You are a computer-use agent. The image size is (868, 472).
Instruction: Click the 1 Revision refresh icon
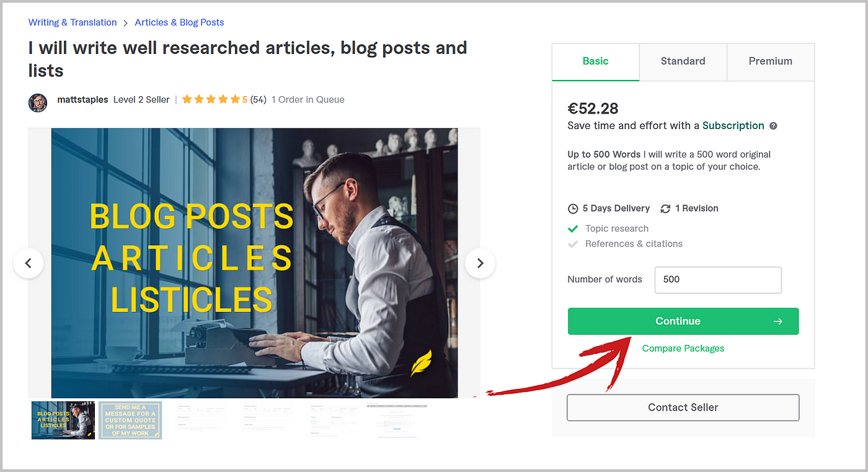pos(665,209)
